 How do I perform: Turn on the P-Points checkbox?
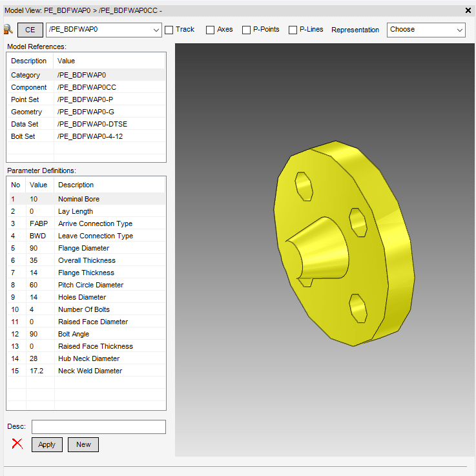(247, 30)
